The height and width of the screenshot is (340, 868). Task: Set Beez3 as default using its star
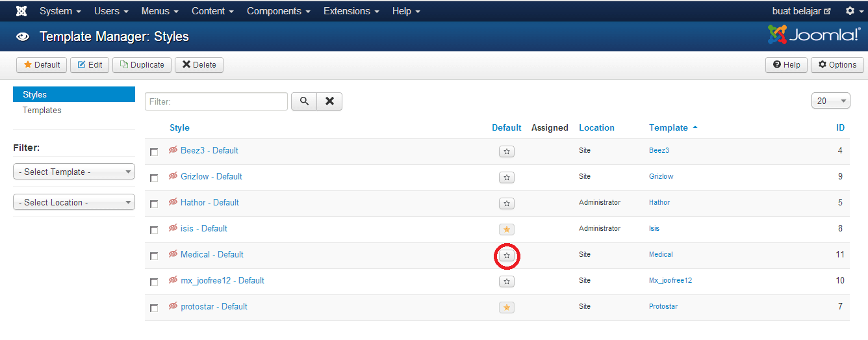click(x=507, y=151)
